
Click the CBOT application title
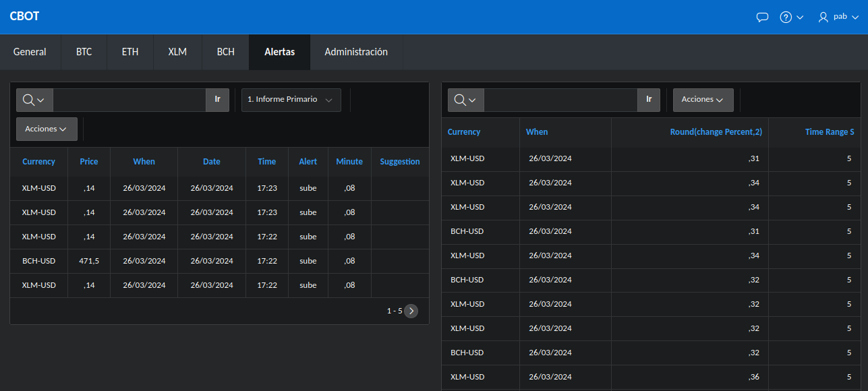pos(24,16)
